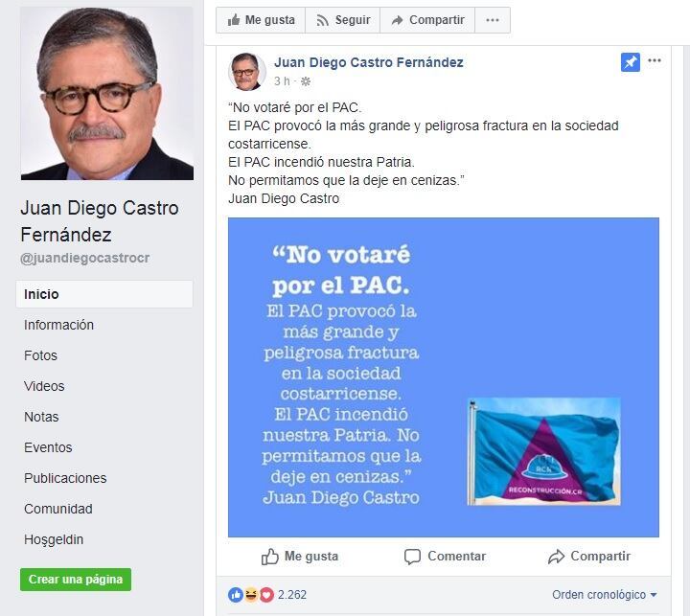Click the green Crear una página button
This screenshot has height=616, width=690.
point(76,580)
